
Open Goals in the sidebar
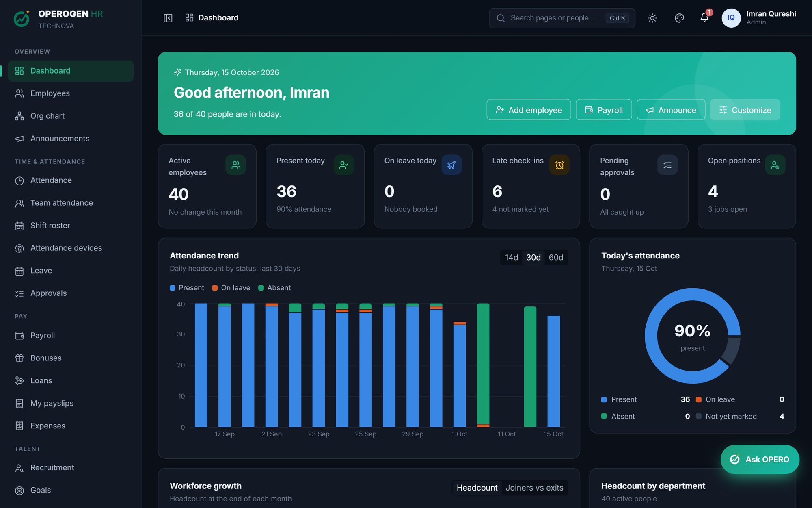tap(71, 490)
